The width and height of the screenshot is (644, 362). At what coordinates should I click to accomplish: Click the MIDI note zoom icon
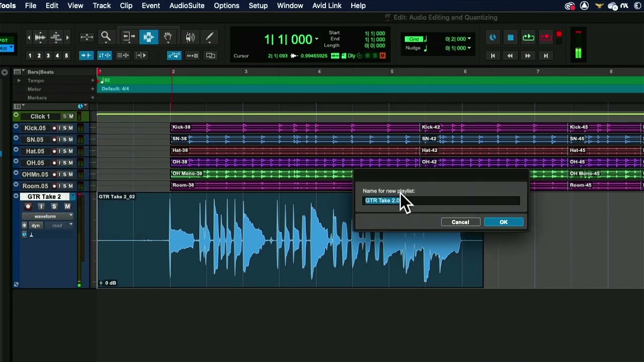click(x=56, y=37)
